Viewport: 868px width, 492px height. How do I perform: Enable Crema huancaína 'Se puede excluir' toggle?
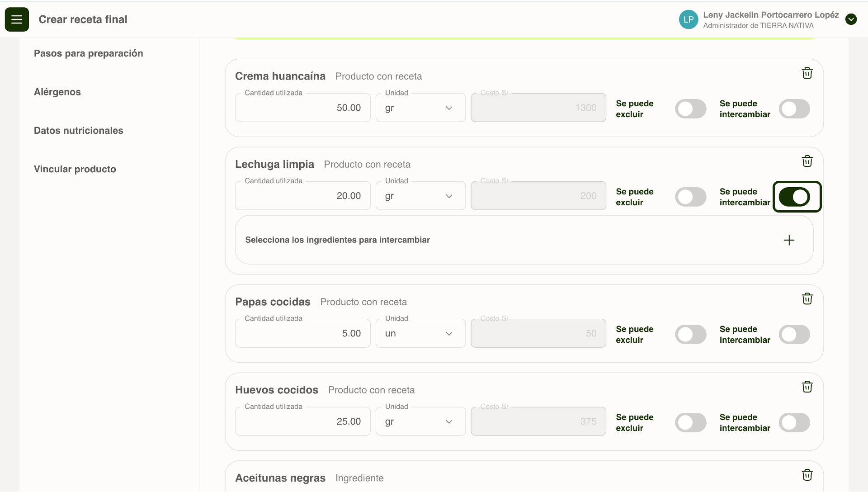[x=690, y=109]
